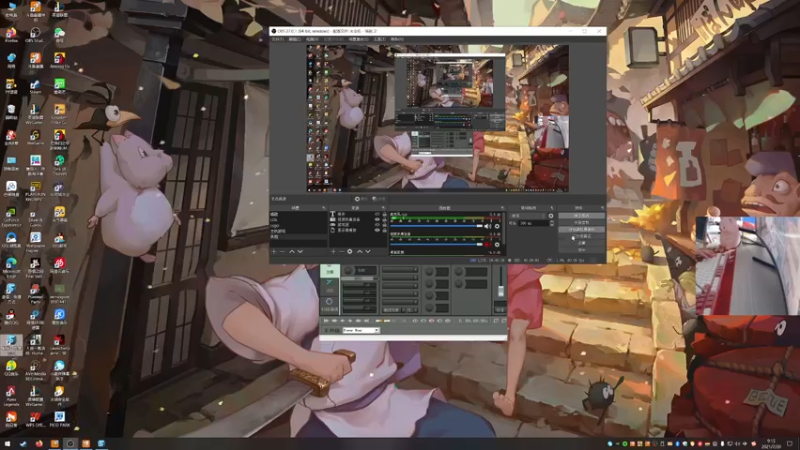The image size is (800, 450).
Task: Open OBS Studio desktop shortcut
Action: click(x=35, y=35)
